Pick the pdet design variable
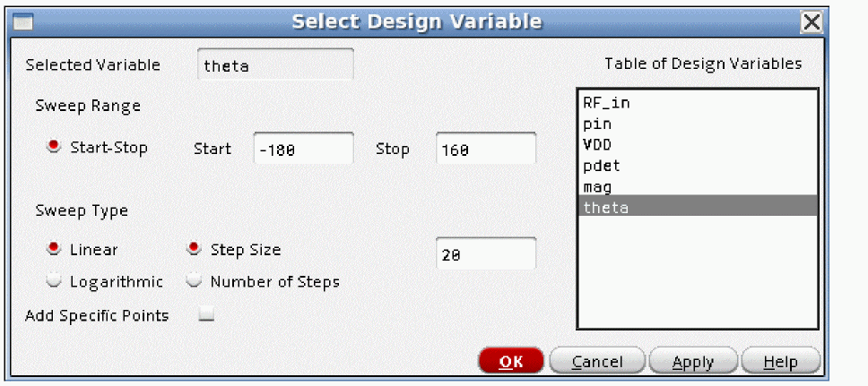 601,166
